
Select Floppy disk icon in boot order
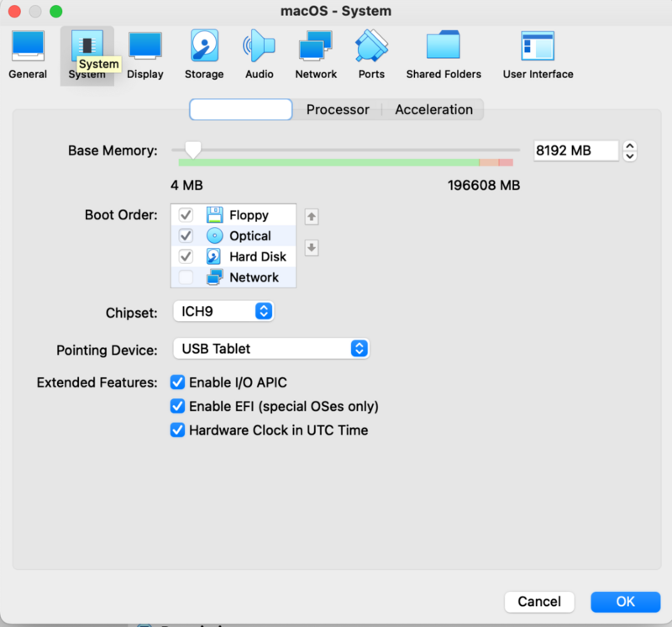(x=215, y=214)
